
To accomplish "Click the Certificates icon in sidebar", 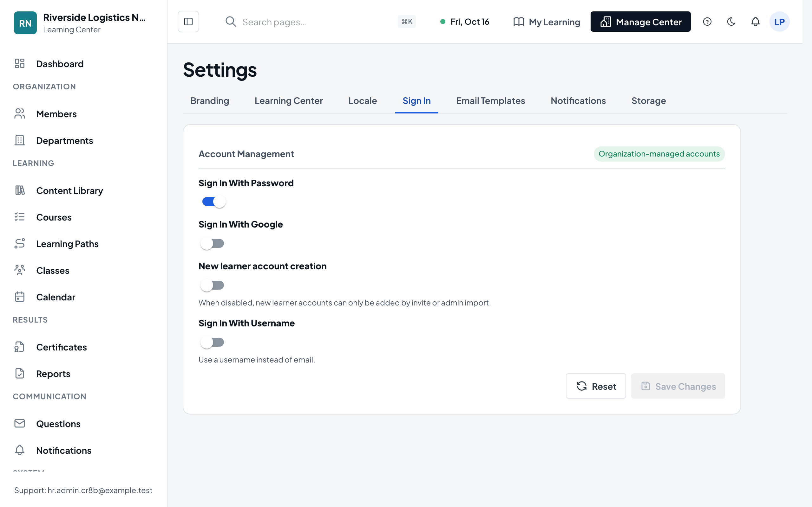I will coord(20,347).
